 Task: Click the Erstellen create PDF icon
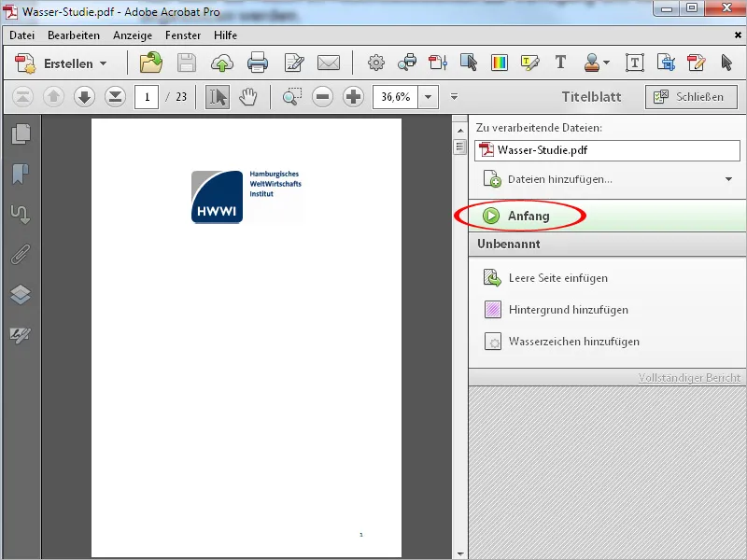pos(25,63)
